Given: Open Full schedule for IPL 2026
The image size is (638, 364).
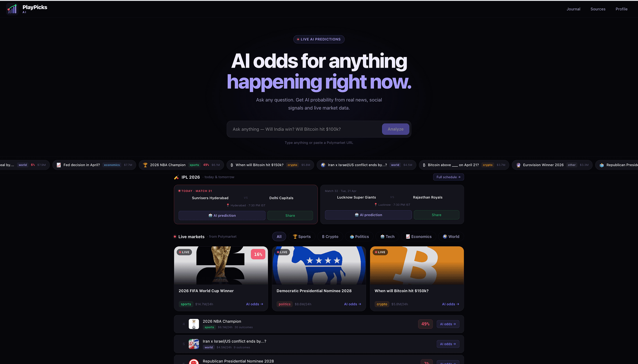Looking at the screenshot, I should pos(448,177).
